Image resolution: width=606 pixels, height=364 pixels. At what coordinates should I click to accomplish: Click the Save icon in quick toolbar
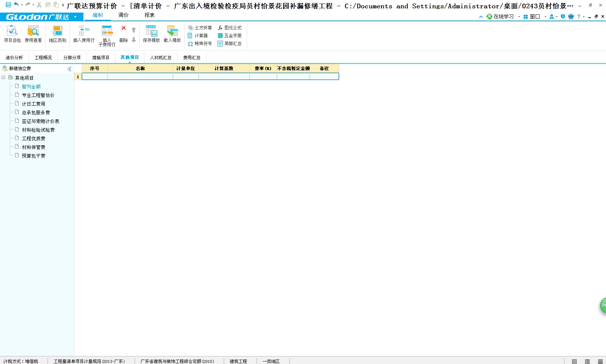(8, 5)
